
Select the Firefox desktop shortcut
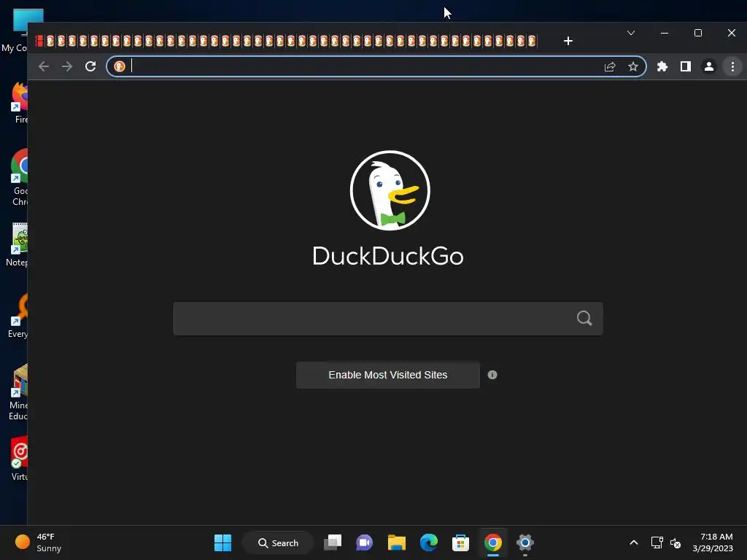[19, 102]
